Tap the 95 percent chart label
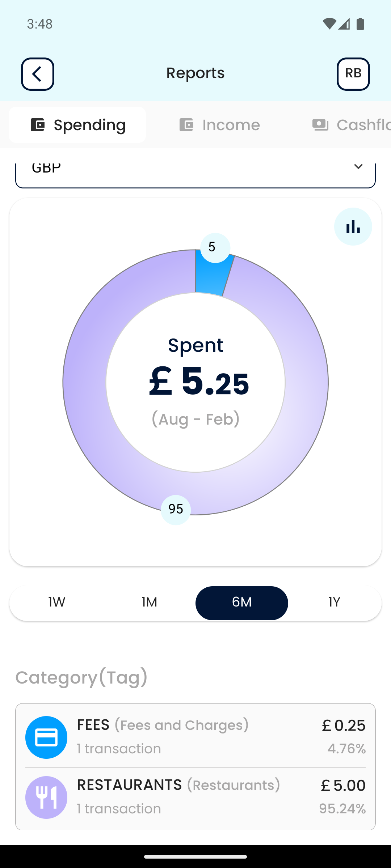 [176, 510]
